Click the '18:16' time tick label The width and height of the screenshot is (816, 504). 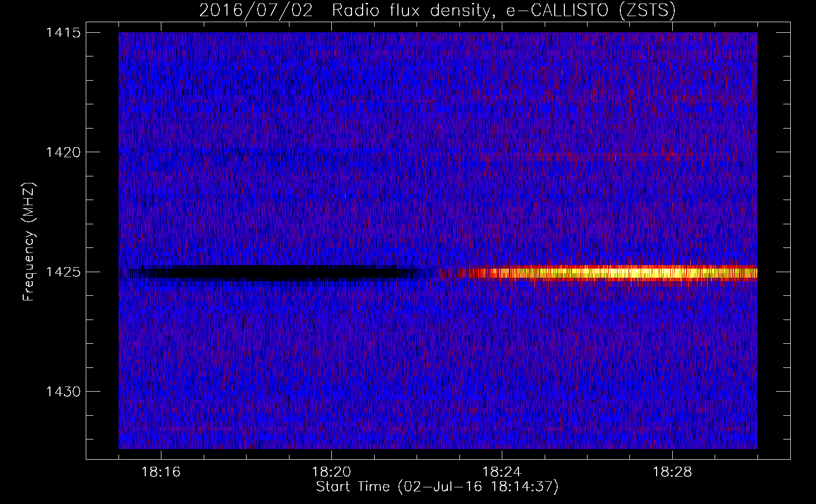point(161,472)
